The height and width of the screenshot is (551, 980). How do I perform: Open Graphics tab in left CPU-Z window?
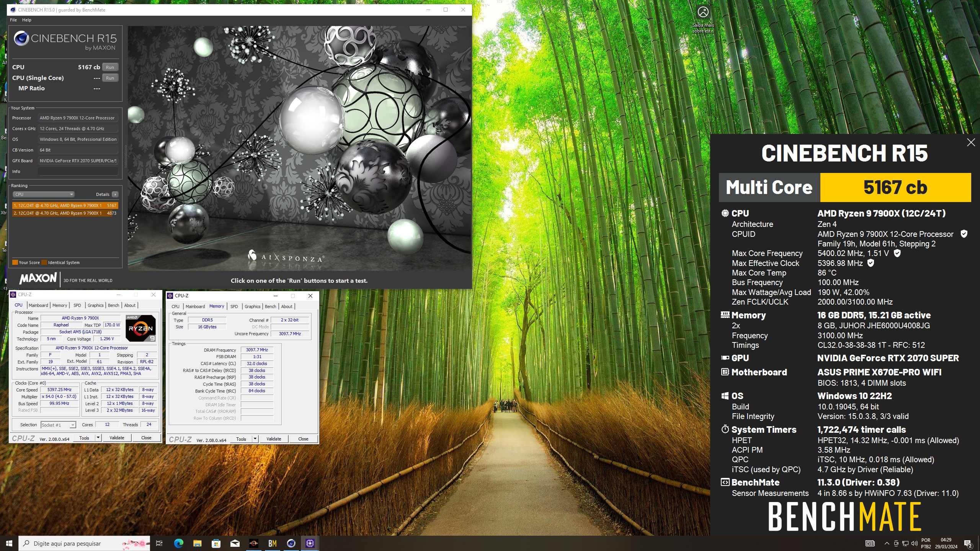click(x=95, y=305)
